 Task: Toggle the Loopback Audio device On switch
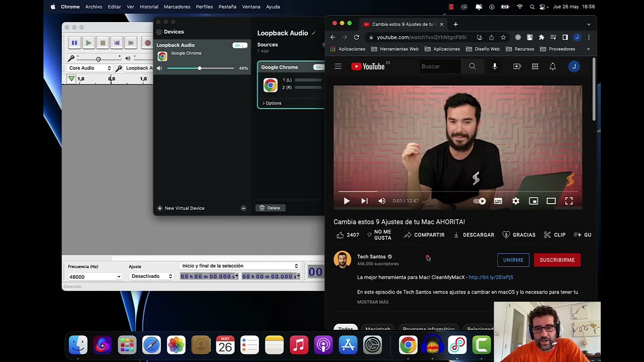[x=239, y=45]
